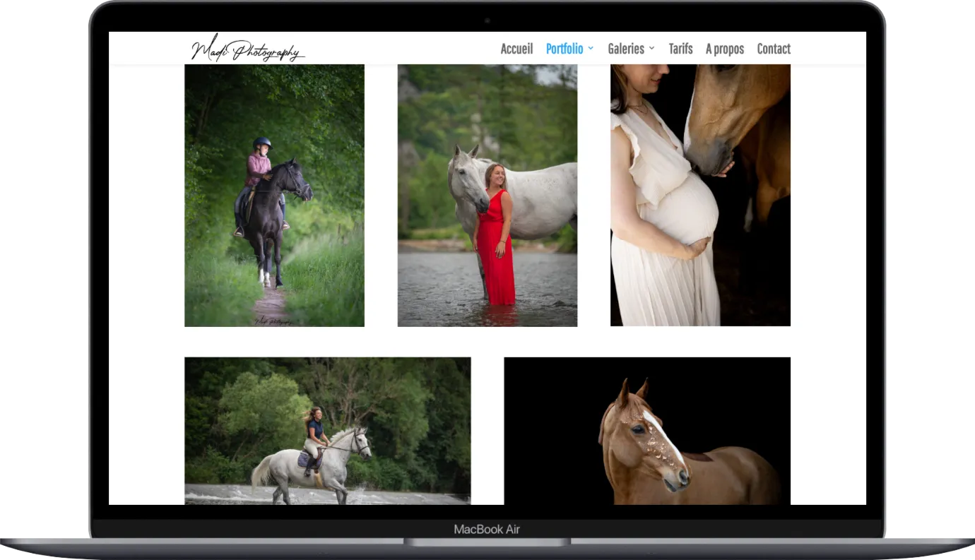Viewport: 975px width, 560px height.
Task: Open chestnut horse portrait on black background
Action: 647,431
